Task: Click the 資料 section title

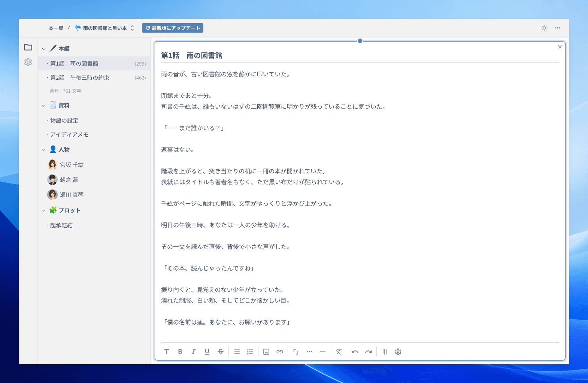Action: coord(64,106)
